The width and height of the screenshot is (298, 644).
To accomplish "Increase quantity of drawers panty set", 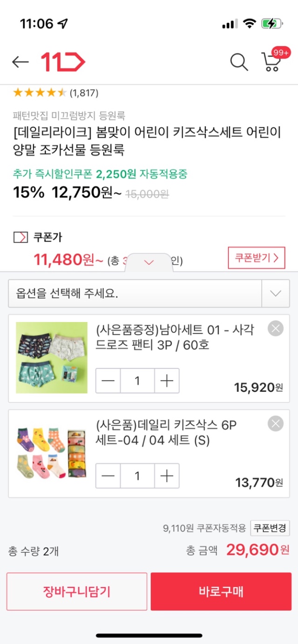I will coord(167,381).
